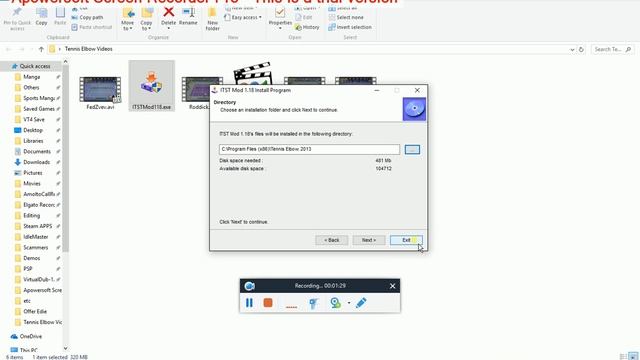Click the audio level indicator in recorder toolbar
Screen dimensions: 640x360
click(x=291, y=306)
